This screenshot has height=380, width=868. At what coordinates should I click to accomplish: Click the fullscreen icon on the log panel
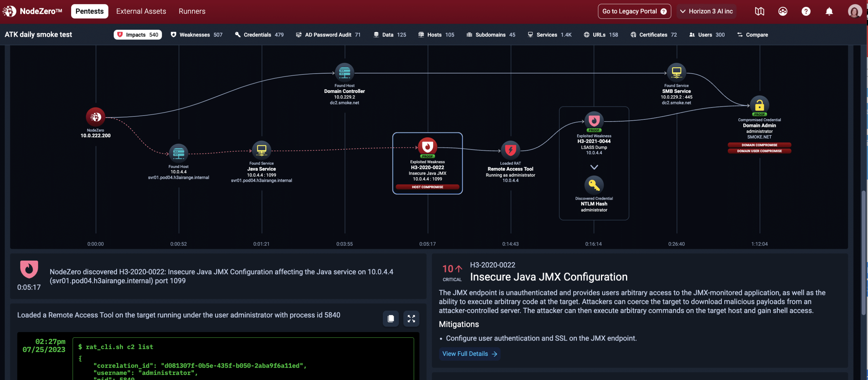[411, 318]
